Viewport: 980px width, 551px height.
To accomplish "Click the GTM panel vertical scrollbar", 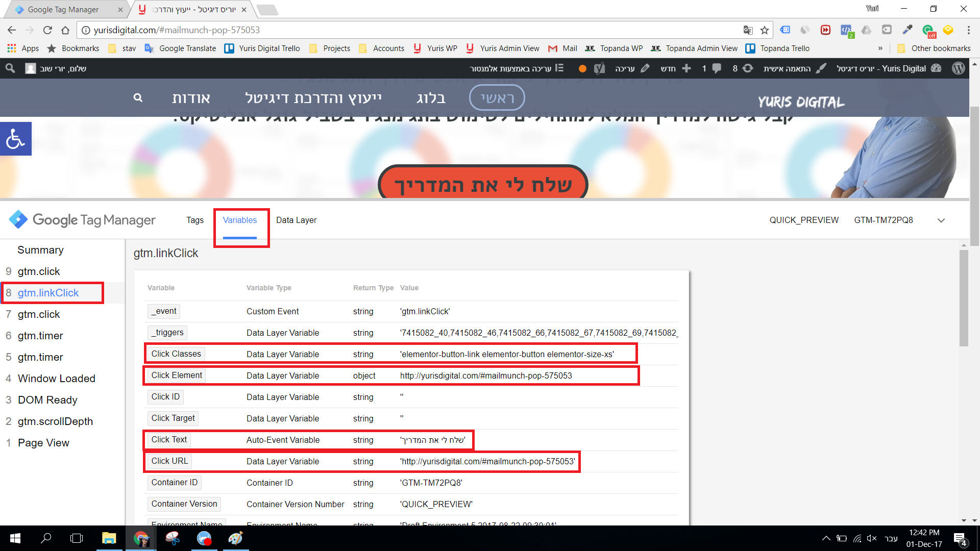I will 964,298.
